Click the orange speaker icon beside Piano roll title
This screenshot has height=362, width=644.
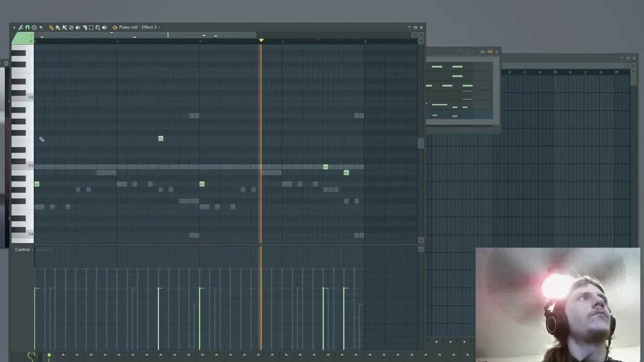click(x=115, y=27)
